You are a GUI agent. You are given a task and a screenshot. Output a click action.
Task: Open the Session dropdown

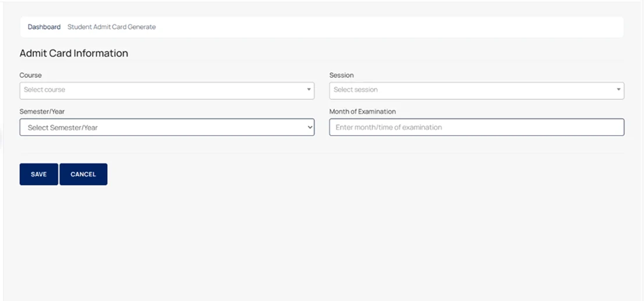(x=476, y=90)
